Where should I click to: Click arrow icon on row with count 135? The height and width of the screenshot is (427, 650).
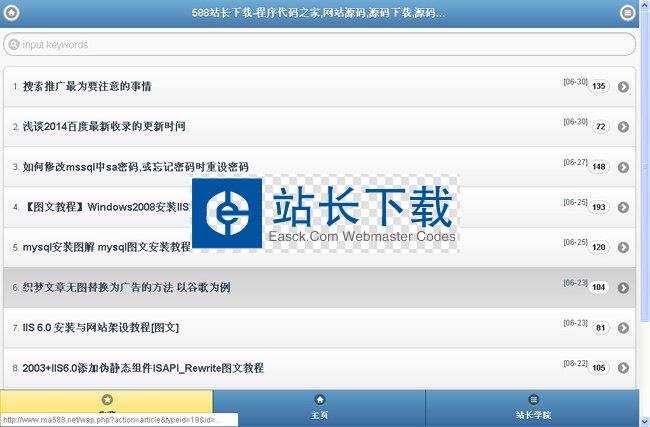click(623, 87)
